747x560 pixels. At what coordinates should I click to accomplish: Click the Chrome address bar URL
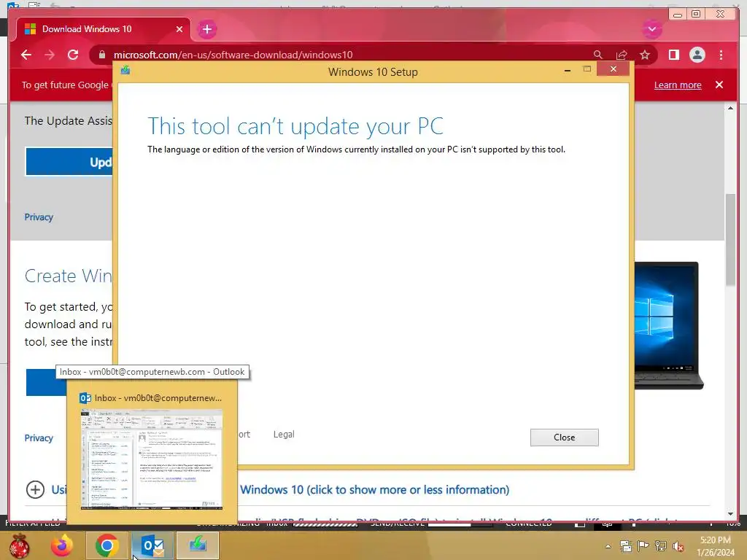pos(233,55)
